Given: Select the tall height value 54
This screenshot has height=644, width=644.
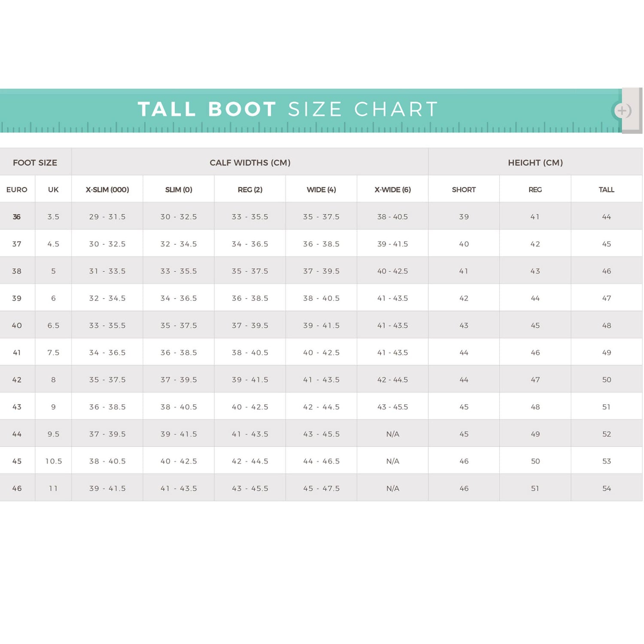Looking at the screenshot, I should pos(606,488).
